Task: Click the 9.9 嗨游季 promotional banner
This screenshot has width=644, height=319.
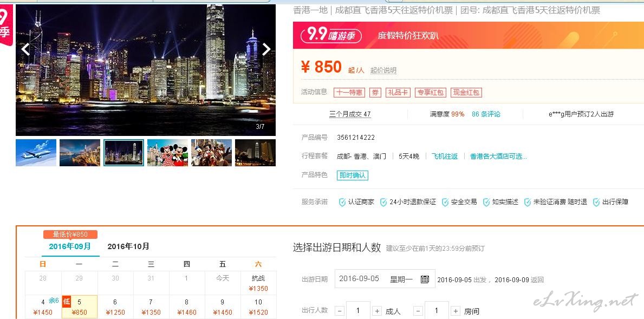Action: pos(468,35)
